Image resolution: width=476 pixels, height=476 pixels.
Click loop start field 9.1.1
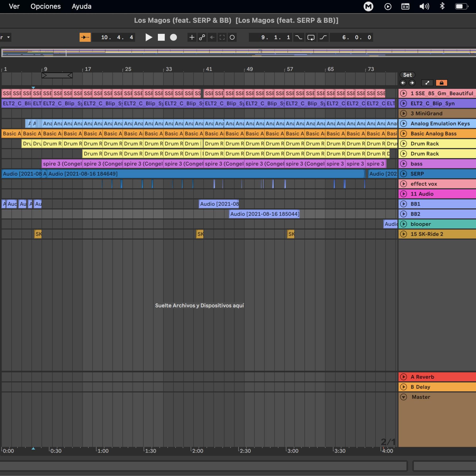(271, 37)
